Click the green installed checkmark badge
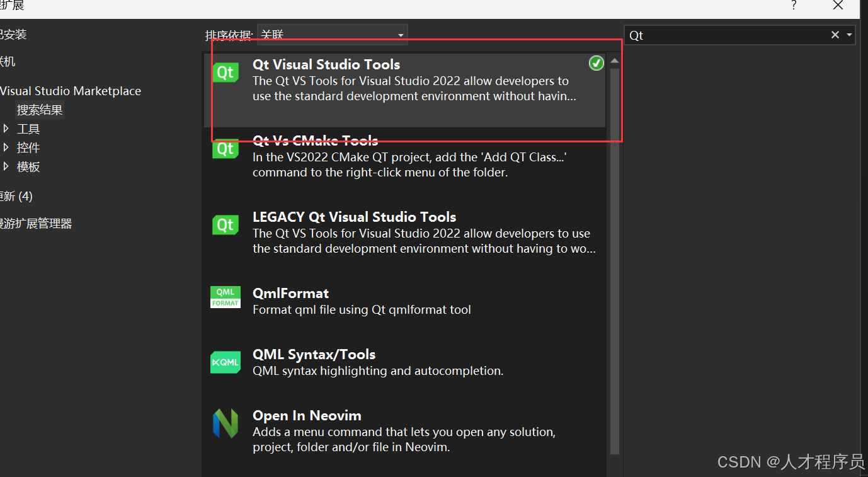This screenshot has height=477, width=868. coord(596,63)
